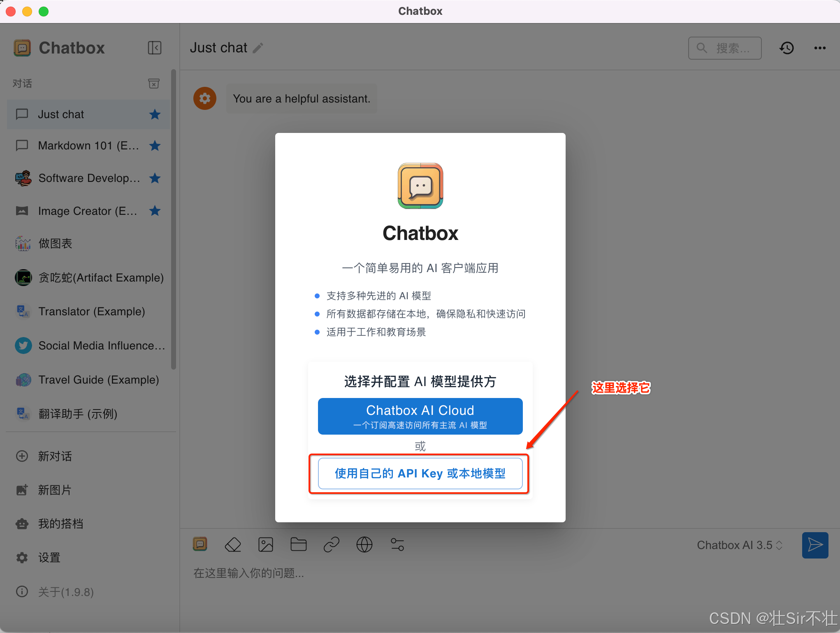This screenshot has height=633, width=840.
Task: Focus the 搜索 search field
Action: (725, 48)
